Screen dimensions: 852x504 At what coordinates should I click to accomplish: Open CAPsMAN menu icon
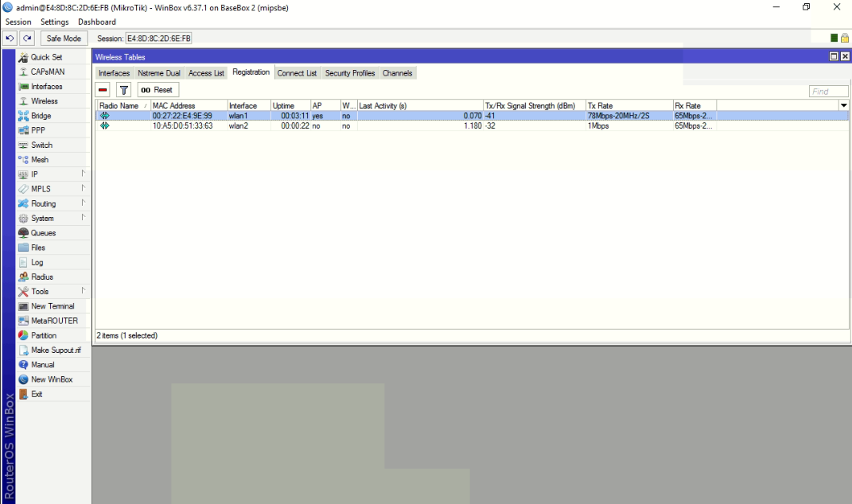23,72
